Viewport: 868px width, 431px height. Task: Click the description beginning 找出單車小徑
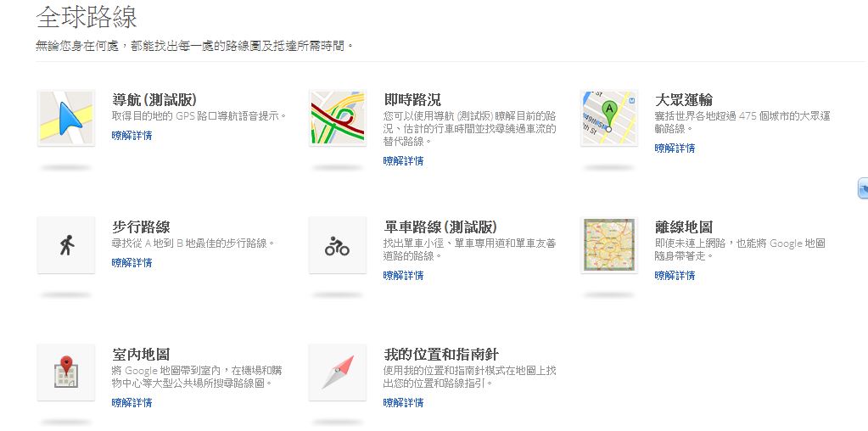pyautogui.click(x=470, y=249)
